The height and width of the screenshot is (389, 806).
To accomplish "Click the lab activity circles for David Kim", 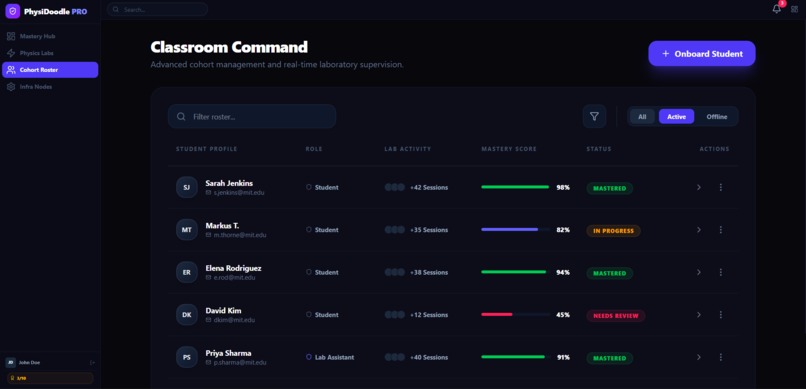I will [x=395, y=314].
